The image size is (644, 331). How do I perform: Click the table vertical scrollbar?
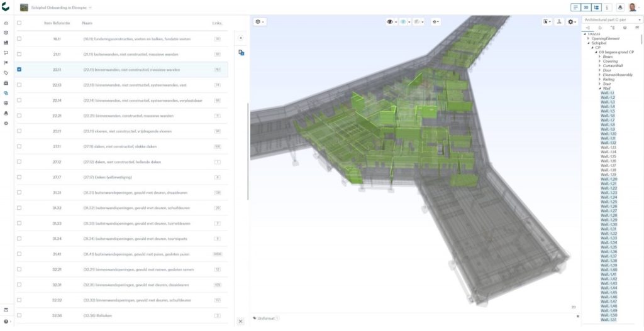[248, 151]
